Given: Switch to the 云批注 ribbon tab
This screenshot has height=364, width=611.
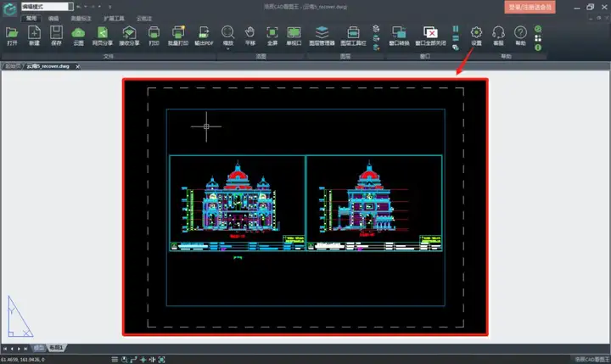Looking at the screenshot, I should coord(144,19).
